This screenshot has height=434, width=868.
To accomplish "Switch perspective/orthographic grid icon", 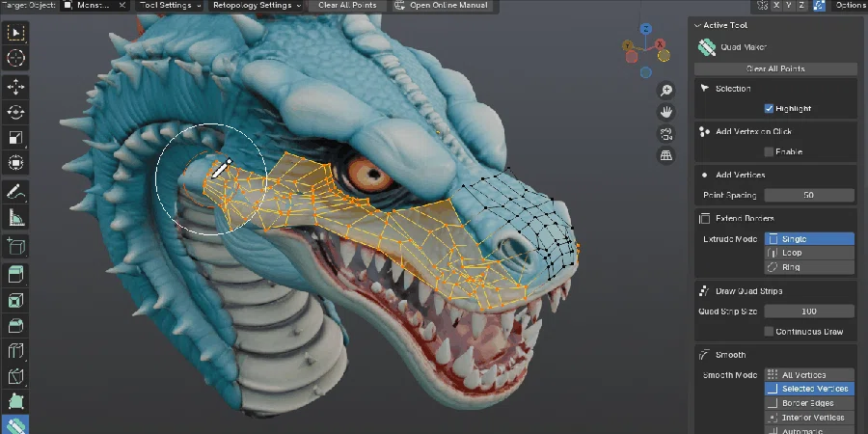I will [x=665, y=155].
